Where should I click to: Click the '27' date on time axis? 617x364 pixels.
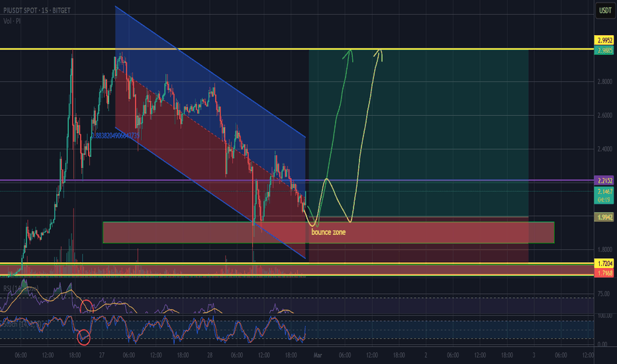[x=102, y=355]
